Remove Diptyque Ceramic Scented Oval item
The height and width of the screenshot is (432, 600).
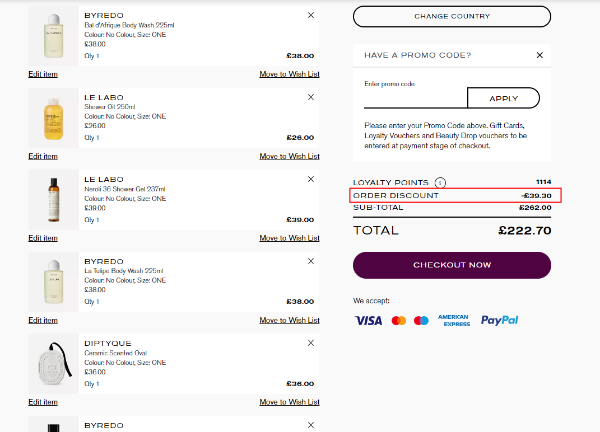tap(311, 343)
